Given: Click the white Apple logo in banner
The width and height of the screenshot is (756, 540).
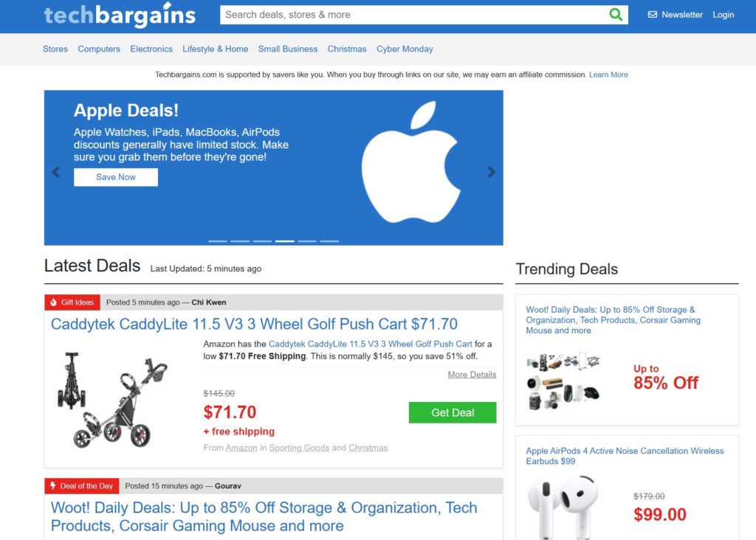Looking at the screenshot, I should [x=410, y=162].
